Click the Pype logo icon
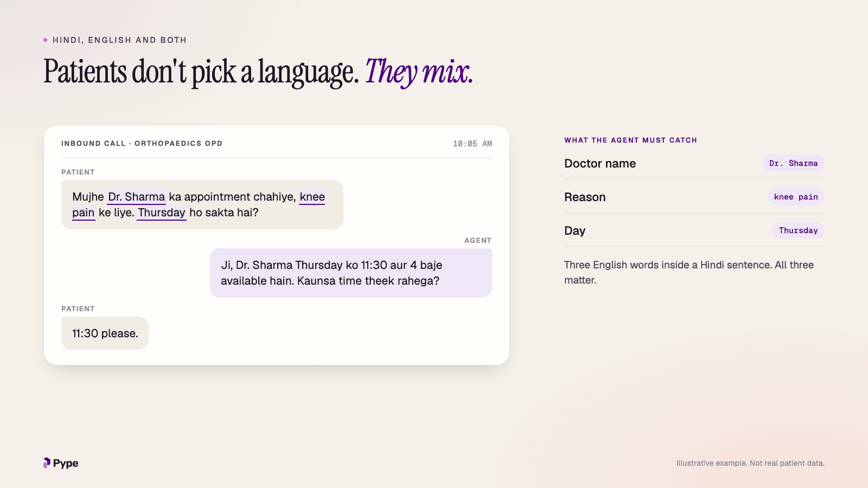The image size is (868, 488). tap(47, 463)
